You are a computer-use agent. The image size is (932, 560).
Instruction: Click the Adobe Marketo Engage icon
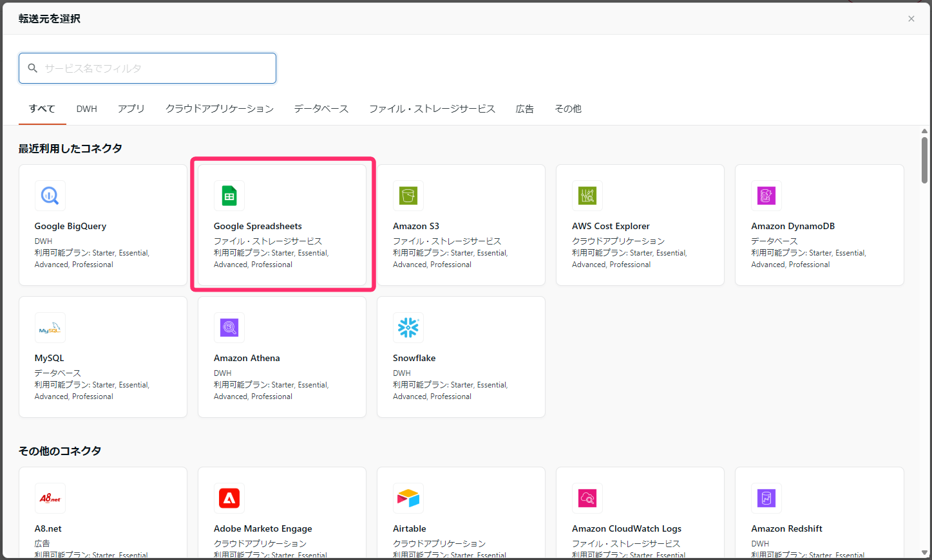pyautogui.click(x=229, y=498)
